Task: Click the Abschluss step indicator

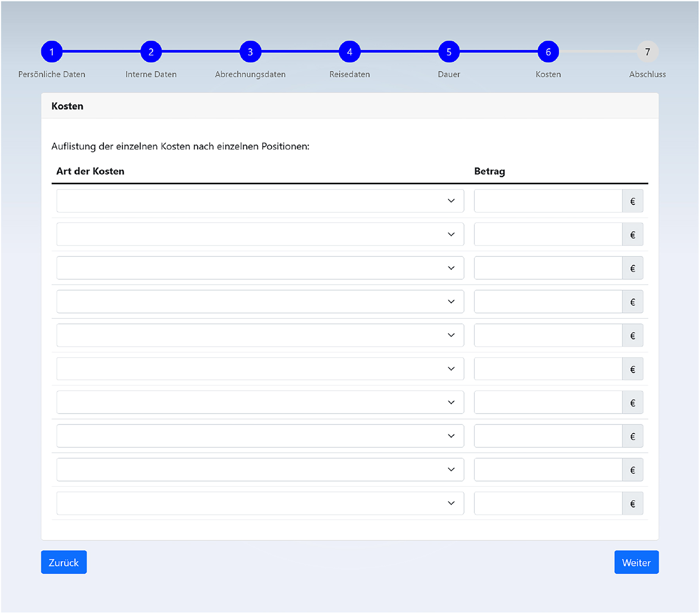Action: (648, 51)
